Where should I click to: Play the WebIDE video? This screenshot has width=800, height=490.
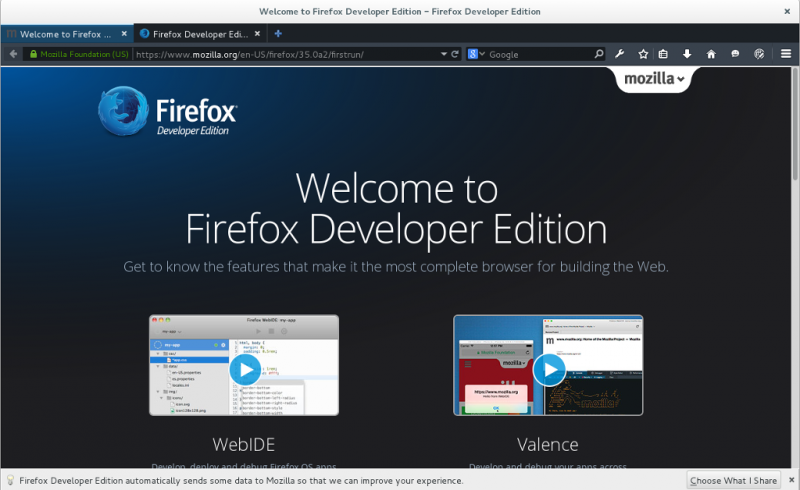(245, 370)
